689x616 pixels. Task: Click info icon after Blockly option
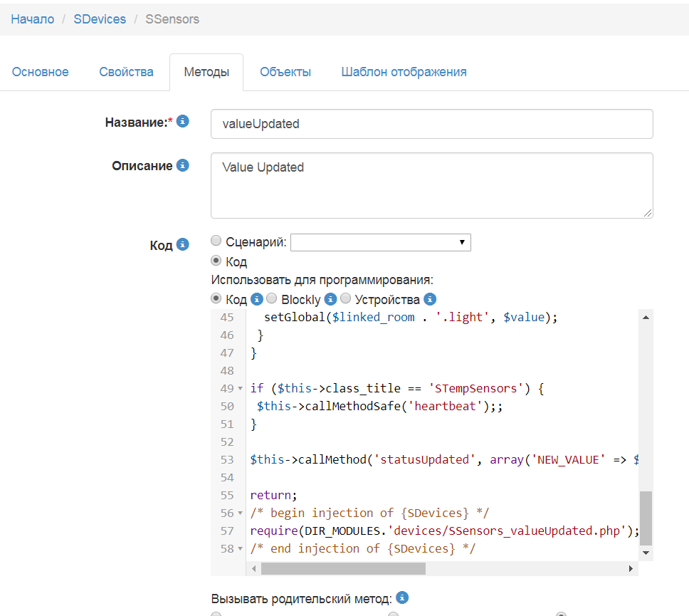click(330, 300)
